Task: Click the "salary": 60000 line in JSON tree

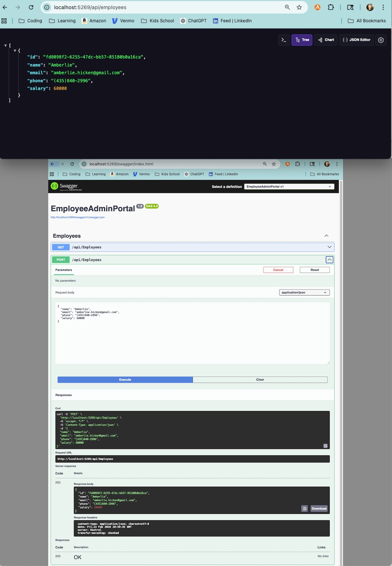Action: [x=47, y=88]
